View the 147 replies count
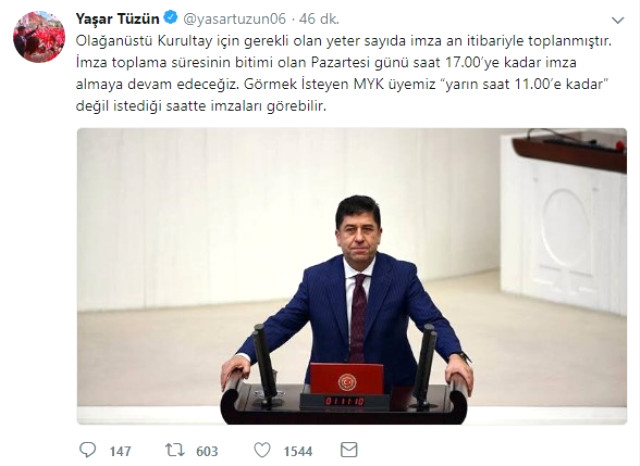Screen dimensions: 640x466 tap(120, 451)
